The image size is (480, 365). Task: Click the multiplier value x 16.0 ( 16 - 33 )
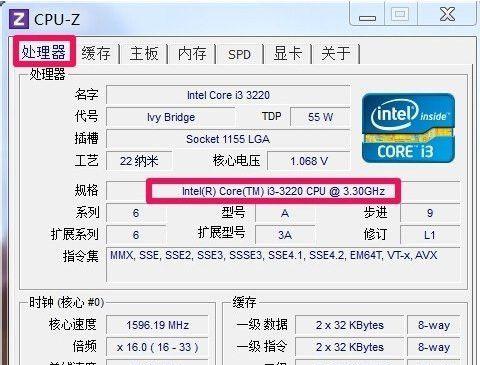[x=157, y=347]
